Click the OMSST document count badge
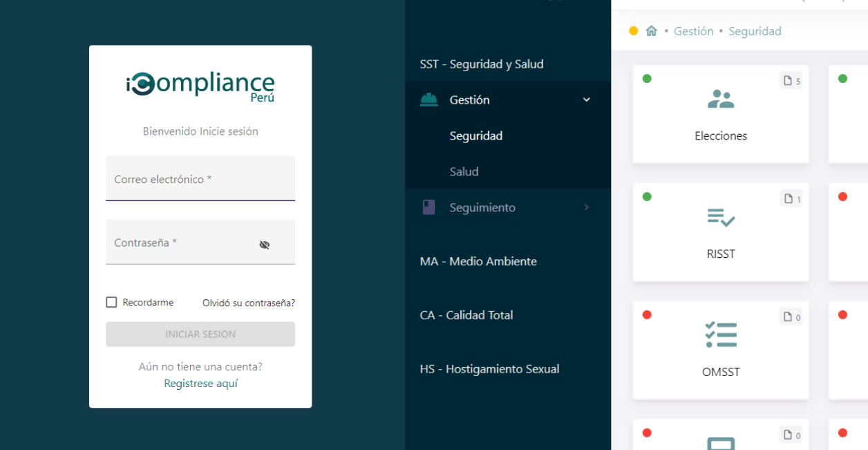Image resolution: width=868 pixels, height=450 pixels. (791, 317)
